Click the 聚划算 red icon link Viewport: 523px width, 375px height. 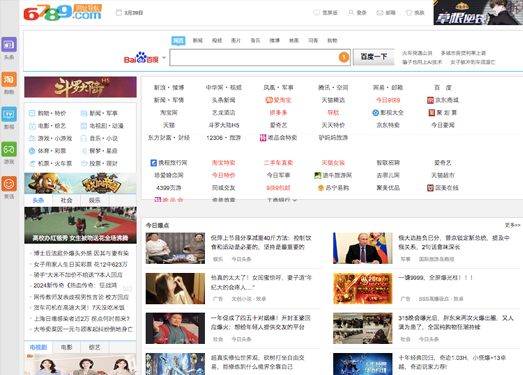point(443,113)
